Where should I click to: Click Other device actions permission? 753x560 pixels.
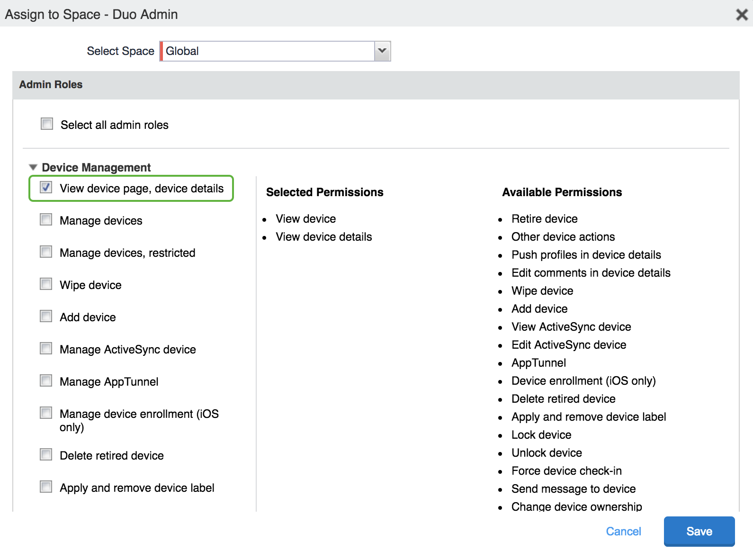(x=563, y=237)
